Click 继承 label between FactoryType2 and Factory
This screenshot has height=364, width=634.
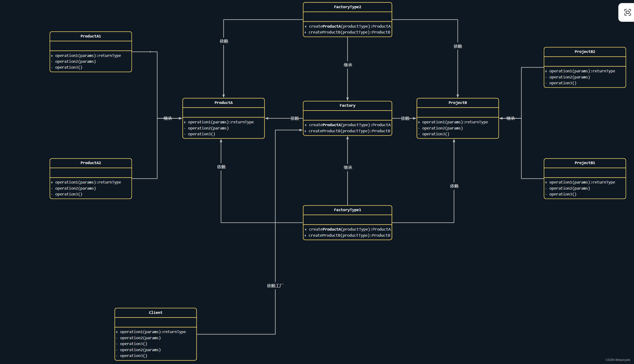click(347, 65)
